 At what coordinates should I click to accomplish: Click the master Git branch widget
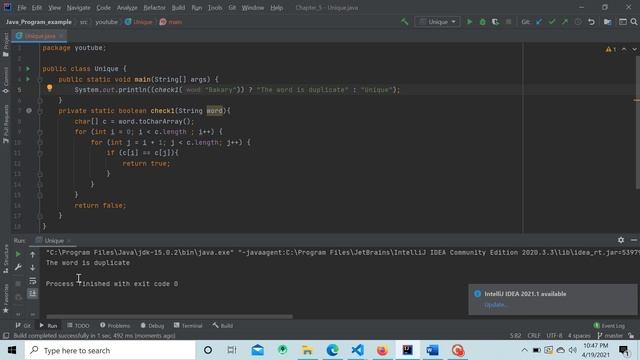pos(610,336)
